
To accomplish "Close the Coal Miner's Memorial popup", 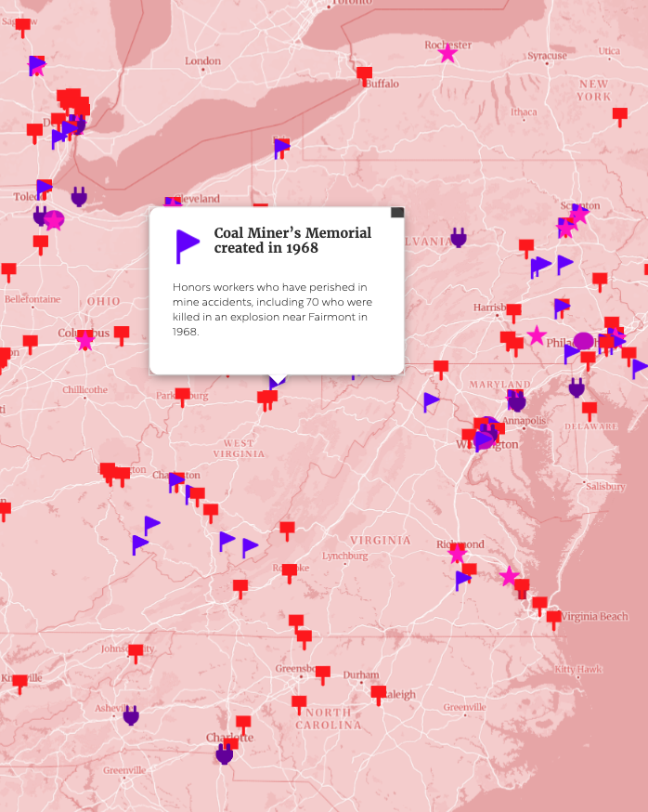I will pyautogui.click(x=397, y=213).
